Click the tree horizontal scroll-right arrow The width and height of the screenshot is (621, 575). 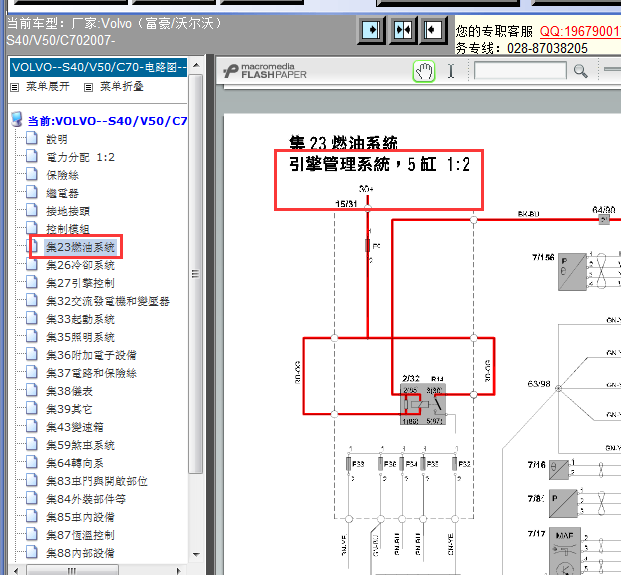pyautogui.click(x=178, y=570)
